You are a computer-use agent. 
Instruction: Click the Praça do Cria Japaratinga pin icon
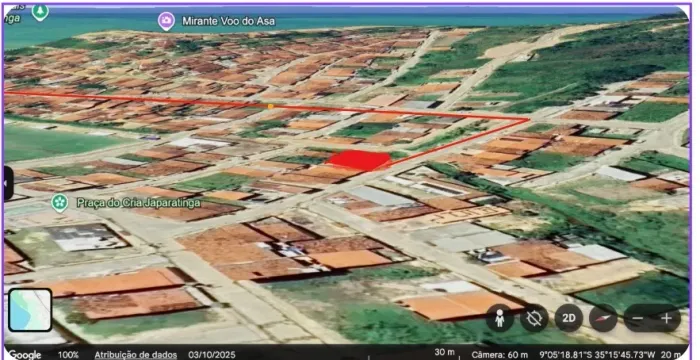tap(59, 203)
